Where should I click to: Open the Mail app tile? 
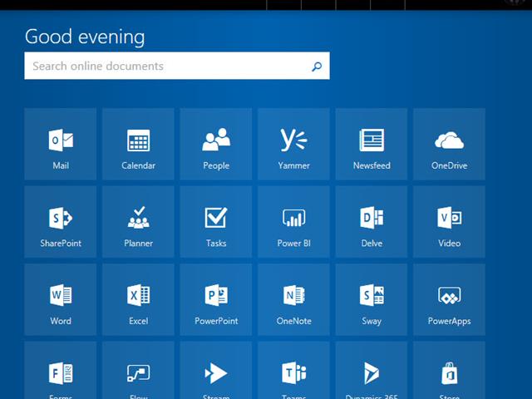click(x=61, y=144)
